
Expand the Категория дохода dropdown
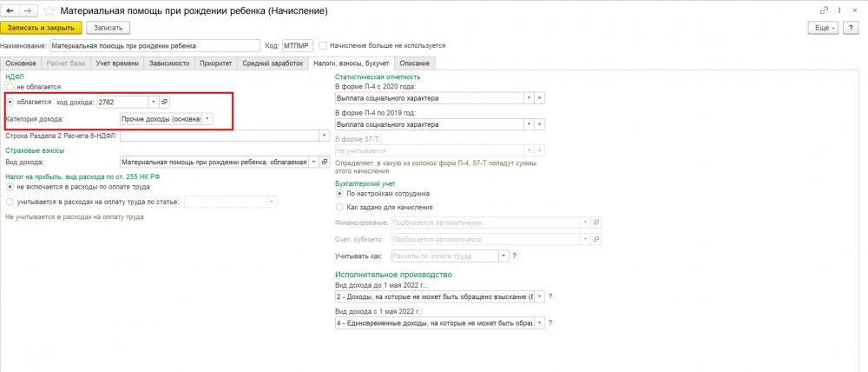207,118
